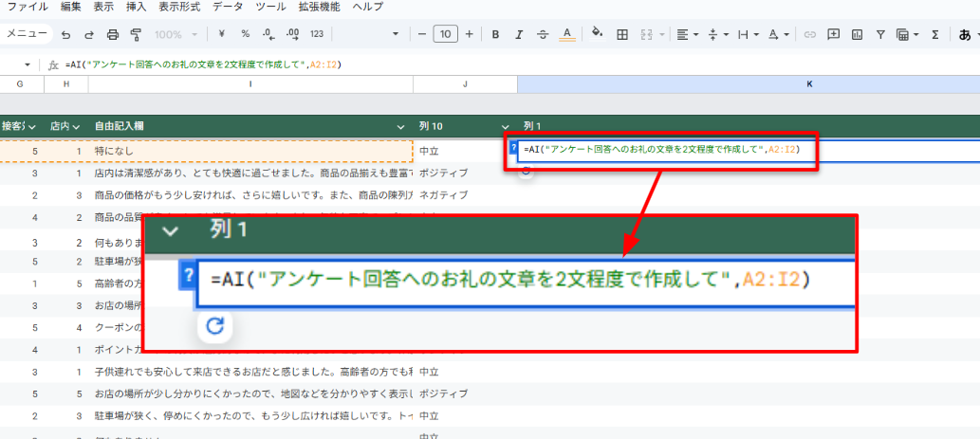Select column G header

[20, 84]
